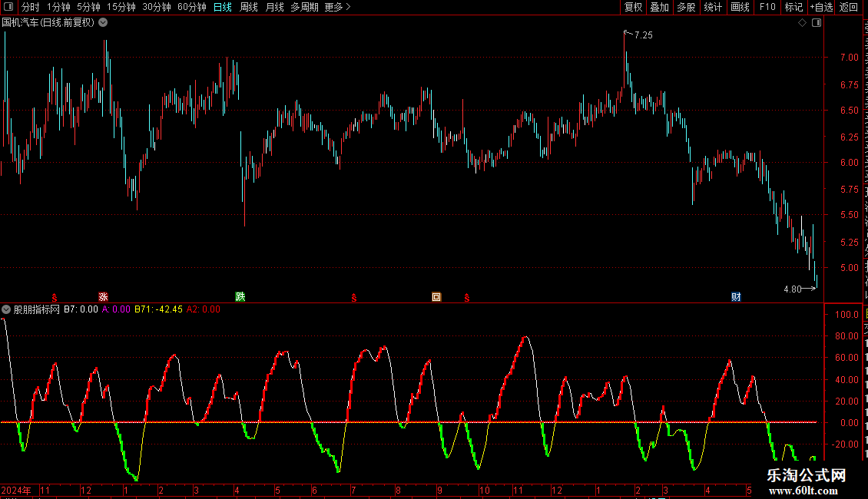Switch to the 1分钟 period tab
The height and width of the screenshot is (499, 868).
pyautogui.click(x=58, y=7)
